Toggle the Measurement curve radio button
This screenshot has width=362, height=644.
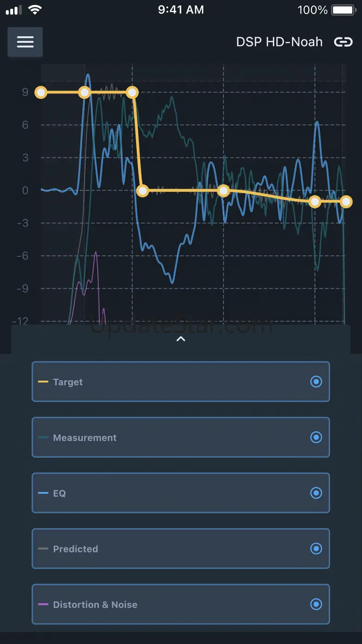point(316,437)
